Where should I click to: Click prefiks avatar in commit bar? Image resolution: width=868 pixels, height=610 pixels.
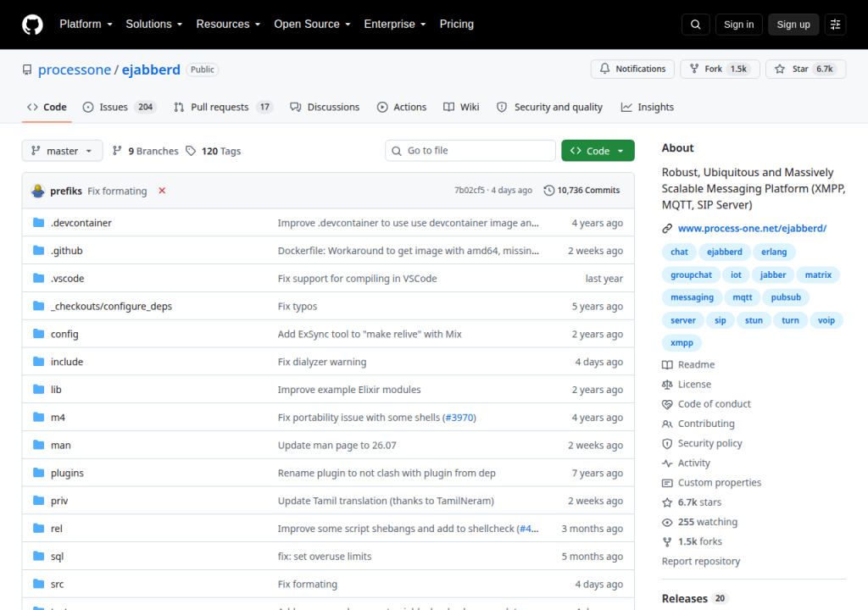click(37, 191)
